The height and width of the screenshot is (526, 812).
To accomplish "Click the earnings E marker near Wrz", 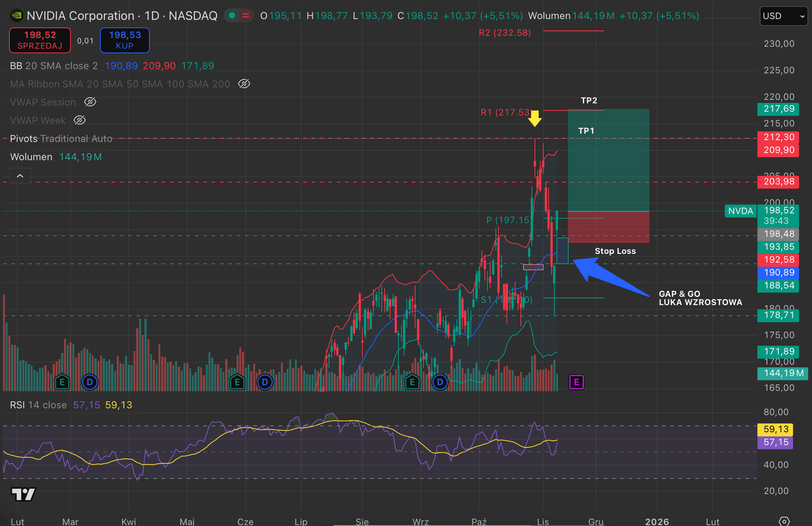I will [x=412, y=382].
